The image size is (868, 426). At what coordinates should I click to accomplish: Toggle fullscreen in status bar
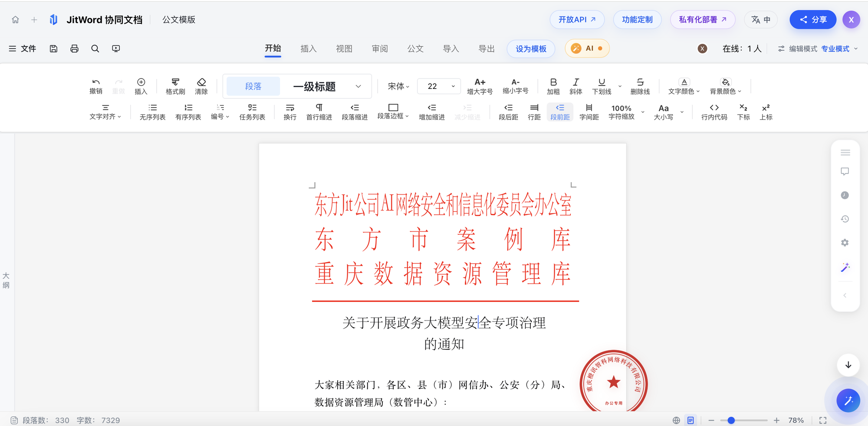tap(823, 420)
